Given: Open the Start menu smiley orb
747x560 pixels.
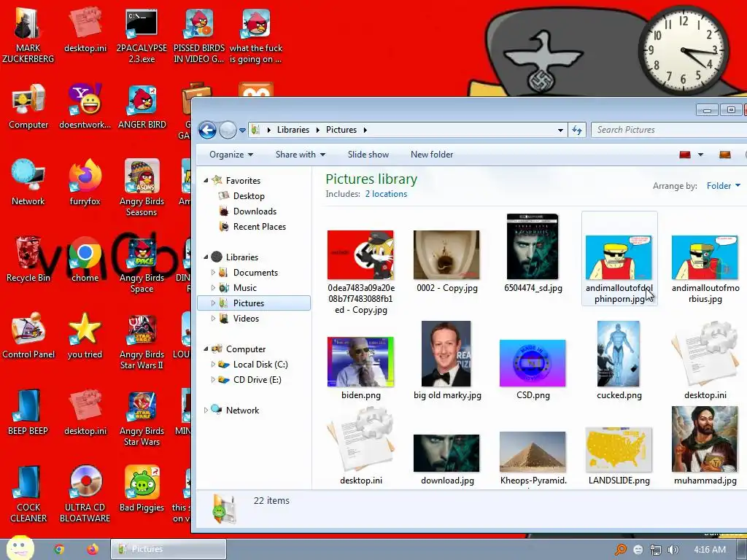Looking at the screenshot, I should tap(20, 548).
